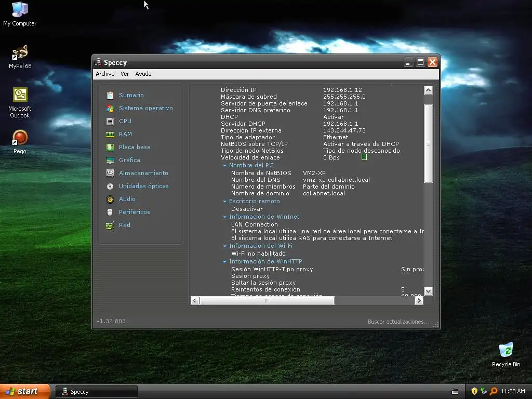
Task: Click the Tipo de nodo desconocido value
Action: point(362,151)
